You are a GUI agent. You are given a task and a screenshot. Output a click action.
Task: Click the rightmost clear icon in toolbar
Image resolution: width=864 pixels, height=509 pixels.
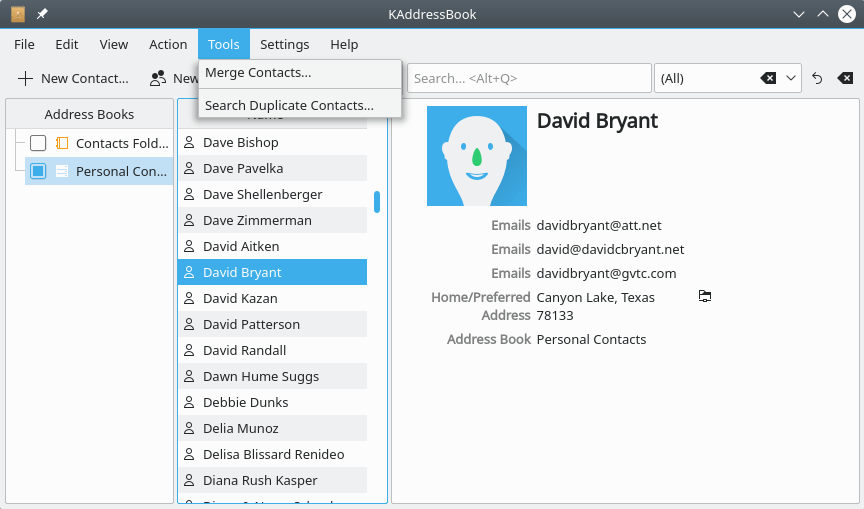pyautogui.click(x=845, y=78)
